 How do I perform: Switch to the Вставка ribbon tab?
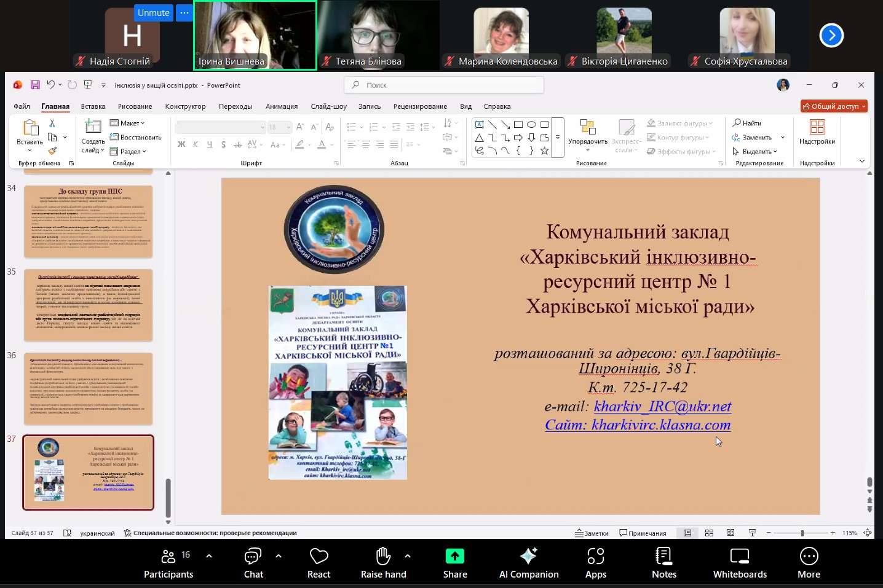tap(93, 106)
